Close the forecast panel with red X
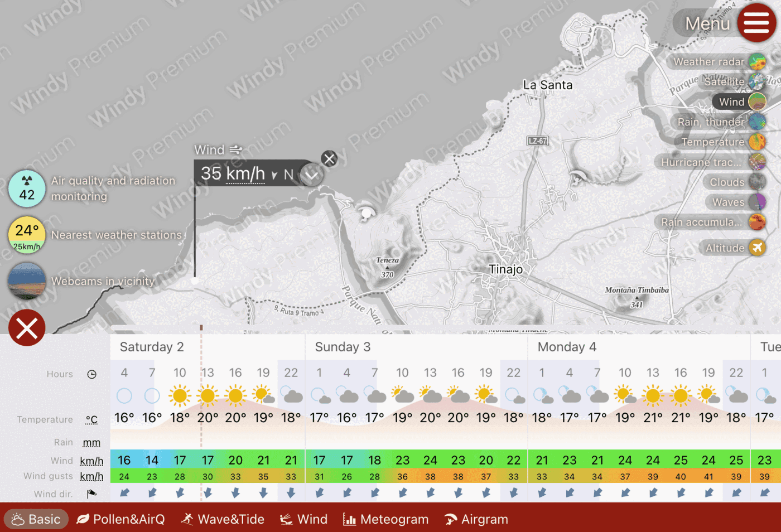This screenshot has height=532, width=781. pos(27,328)
